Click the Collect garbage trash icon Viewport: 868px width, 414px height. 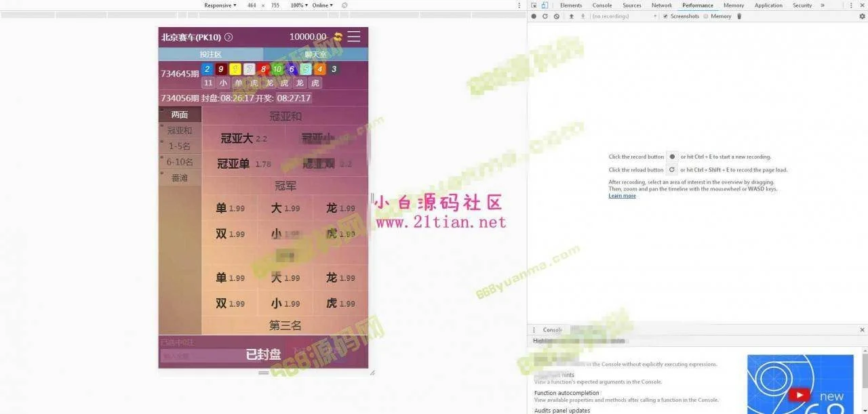[x=739, y=16]
